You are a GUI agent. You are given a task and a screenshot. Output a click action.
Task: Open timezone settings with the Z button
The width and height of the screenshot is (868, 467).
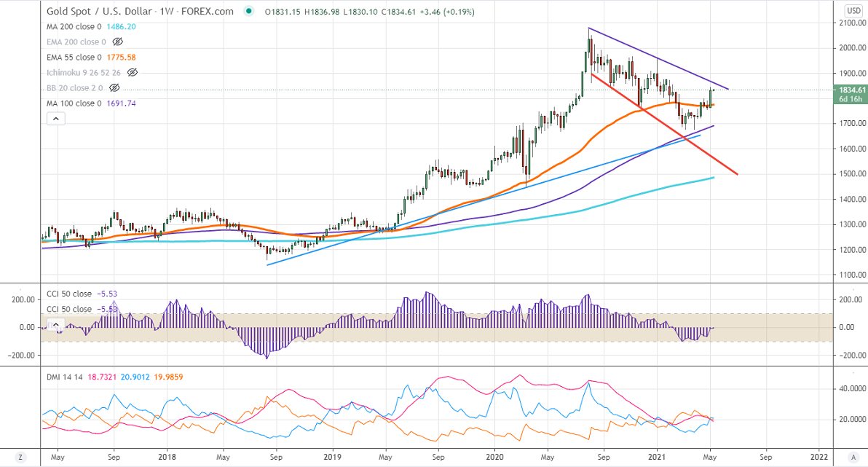20,457
